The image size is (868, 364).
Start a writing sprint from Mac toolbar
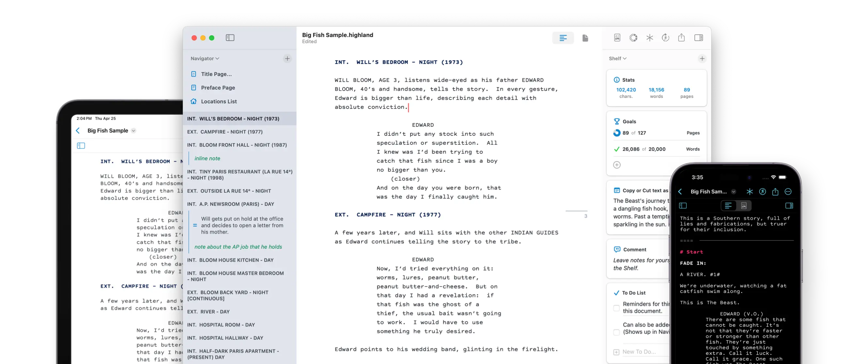(665, 38)
